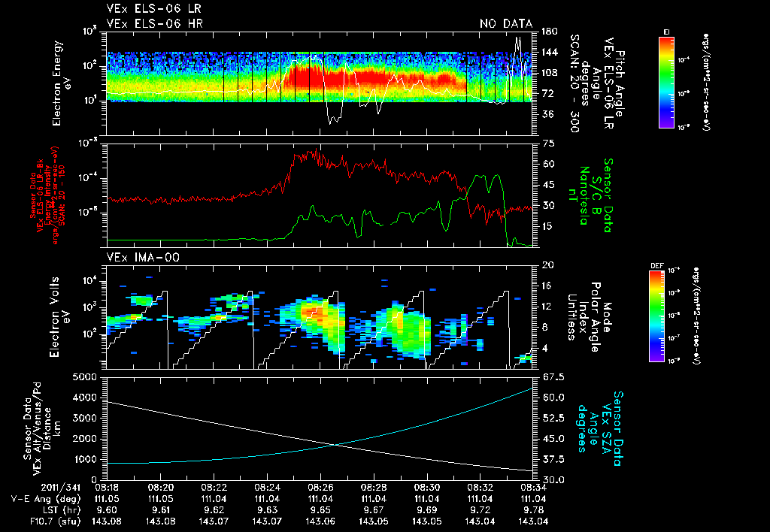Click the F10.7 value 143.06
The image size is (770, 532).
[x=320, y=521]
